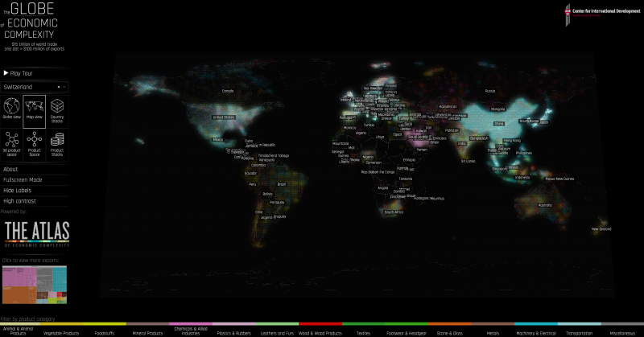Viewport: 644px width, 337px height.
Task: Click the Brazil country label
Action: click(x=281, y=184)
